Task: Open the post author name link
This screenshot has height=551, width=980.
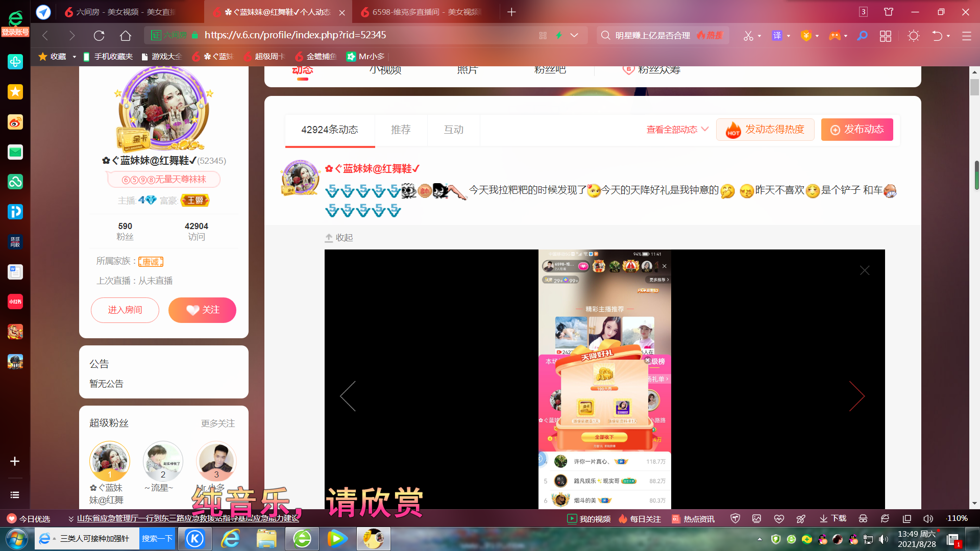Action: click(x=372, y=169)
